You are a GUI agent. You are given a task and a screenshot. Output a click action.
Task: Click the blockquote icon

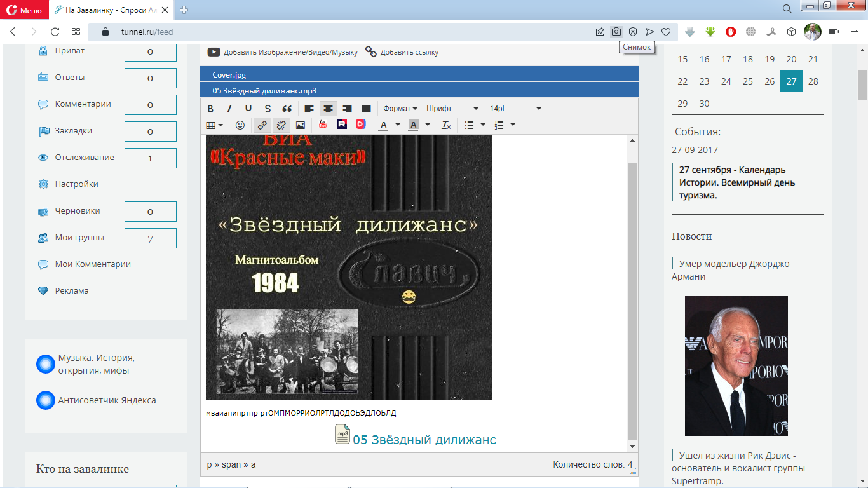tap(287, 109)
